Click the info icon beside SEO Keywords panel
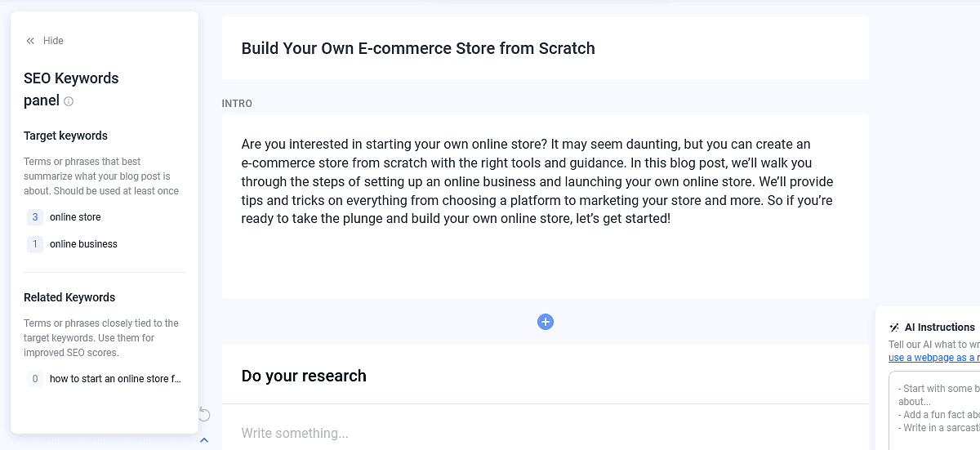The image size is (980, 450). [69, 101]
